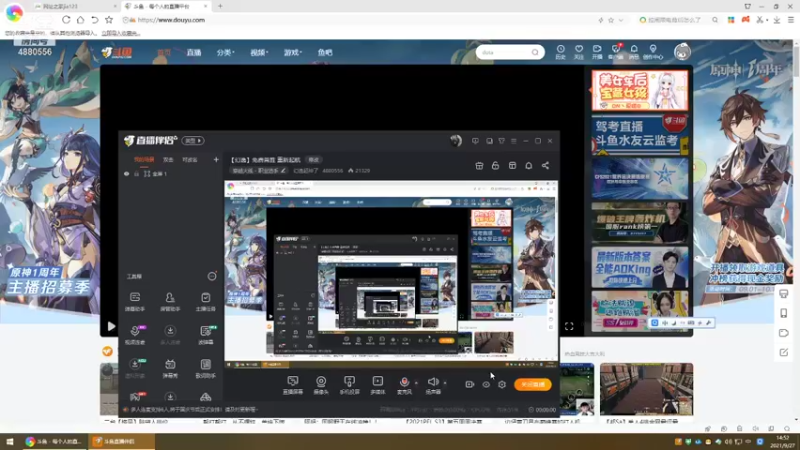Toggle lock on the 全屏 1 source

point(136,174)
